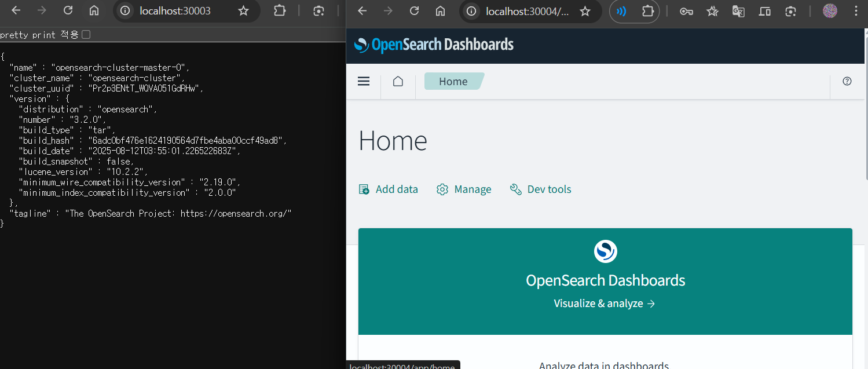View site info for localhost:30004

(472, 11)
